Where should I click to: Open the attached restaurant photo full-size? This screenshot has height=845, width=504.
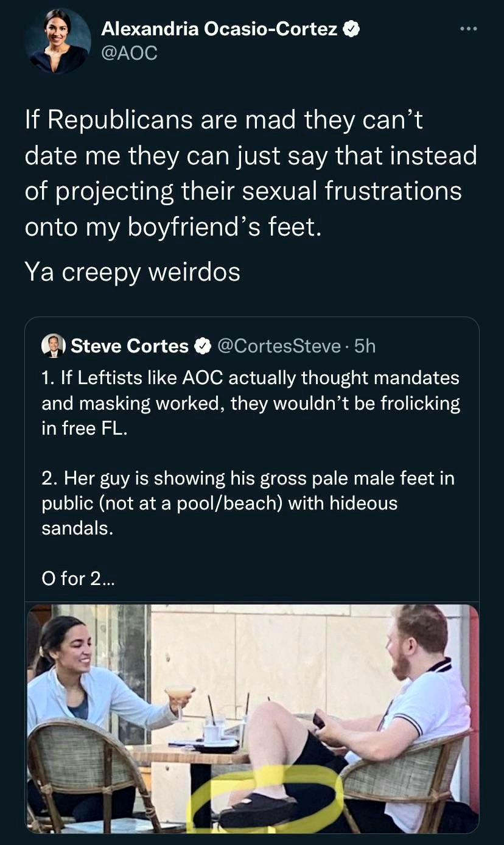point(252,718)
